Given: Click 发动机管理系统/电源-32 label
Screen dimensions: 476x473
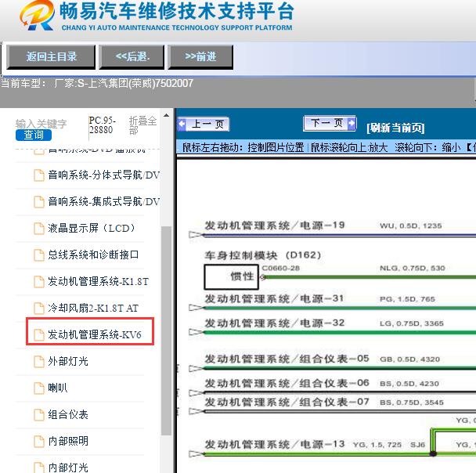Looking at the screenshot, I should pos(275,323).
